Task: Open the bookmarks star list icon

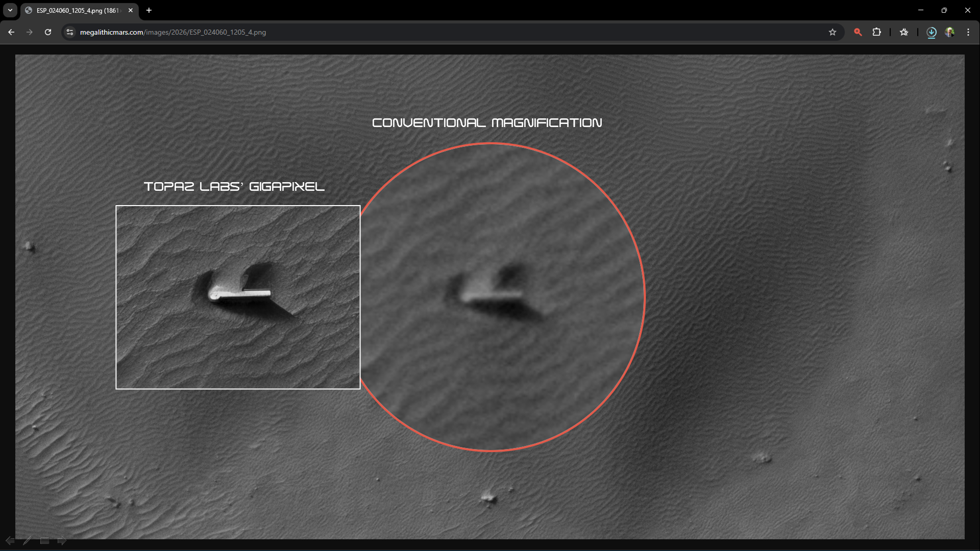Action: [904, 32]
